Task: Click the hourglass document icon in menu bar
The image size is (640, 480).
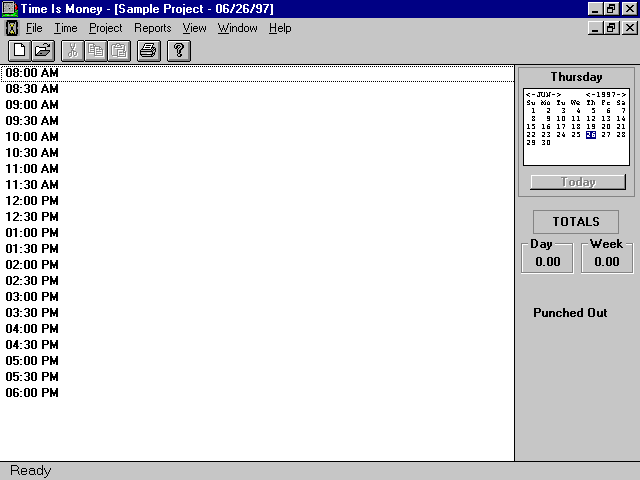Action: 12,28
